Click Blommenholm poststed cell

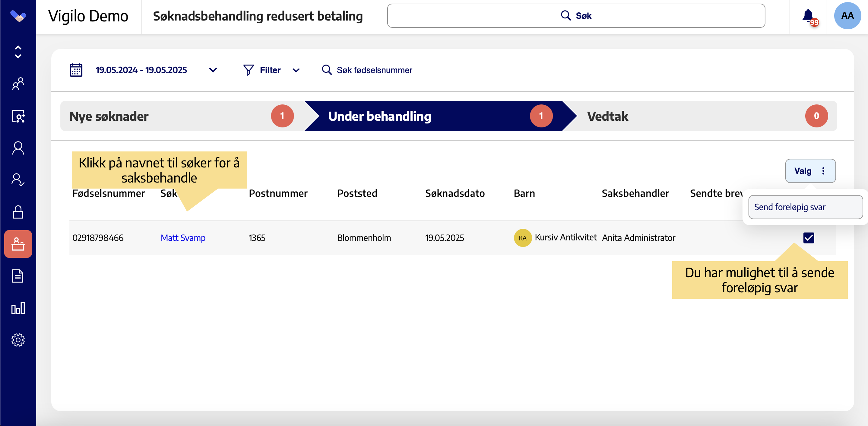coord(364,238)
